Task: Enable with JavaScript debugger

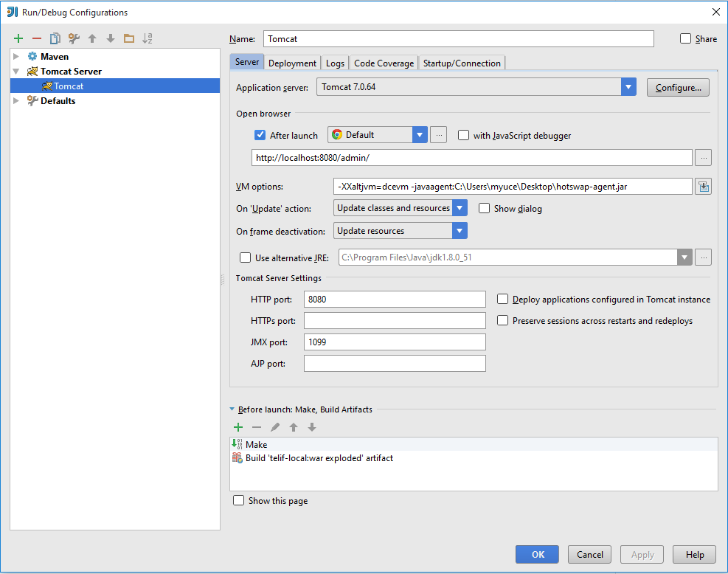Action: point(463,135)
